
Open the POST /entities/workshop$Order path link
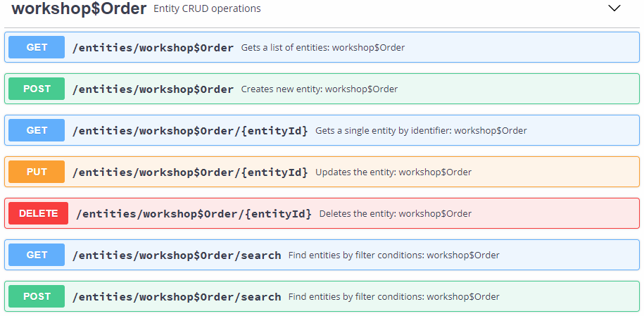153,89
